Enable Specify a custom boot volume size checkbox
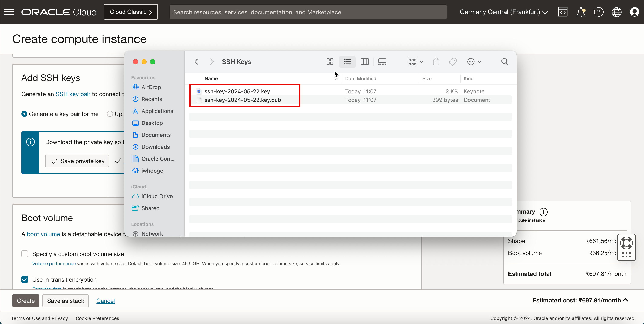644x324 pixels. (25, 254)
